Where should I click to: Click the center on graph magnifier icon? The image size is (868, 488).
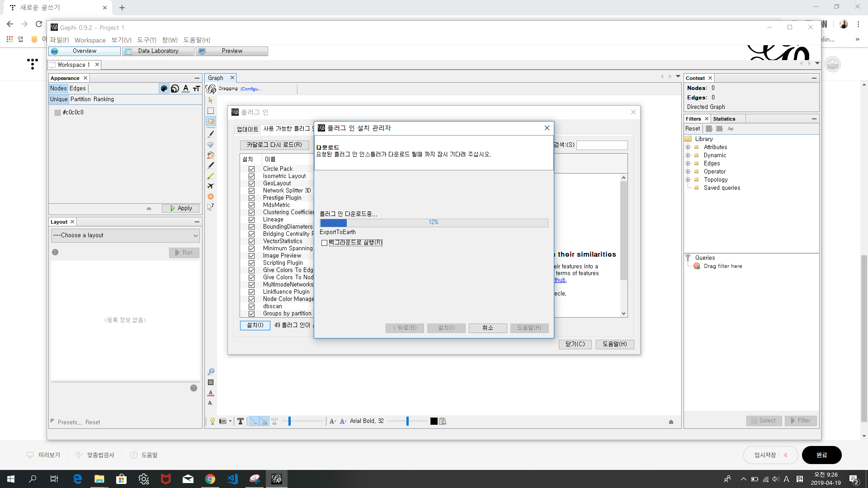(x=211, y=371)
